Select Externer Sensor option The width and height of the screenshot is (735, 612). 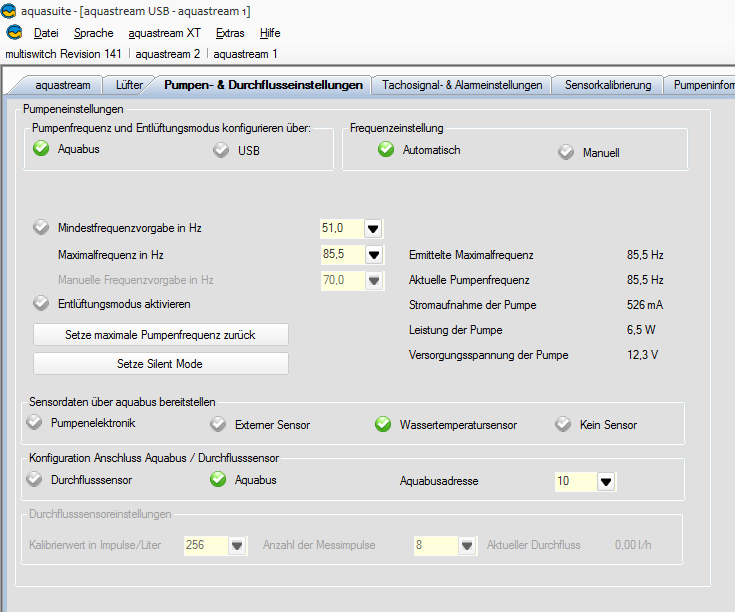click(x=260, y=425)
